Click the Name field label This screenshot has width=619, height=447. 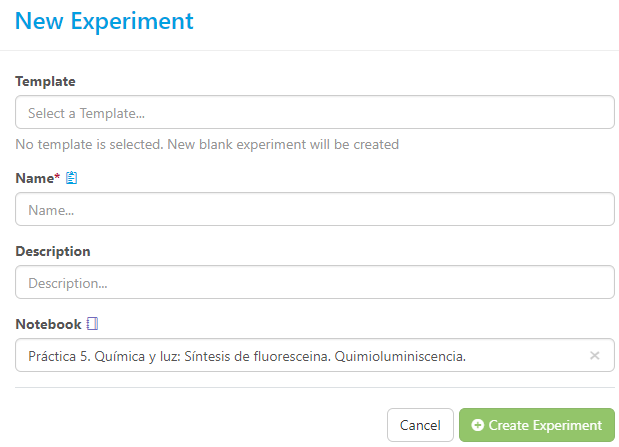[x=35, y=178]
